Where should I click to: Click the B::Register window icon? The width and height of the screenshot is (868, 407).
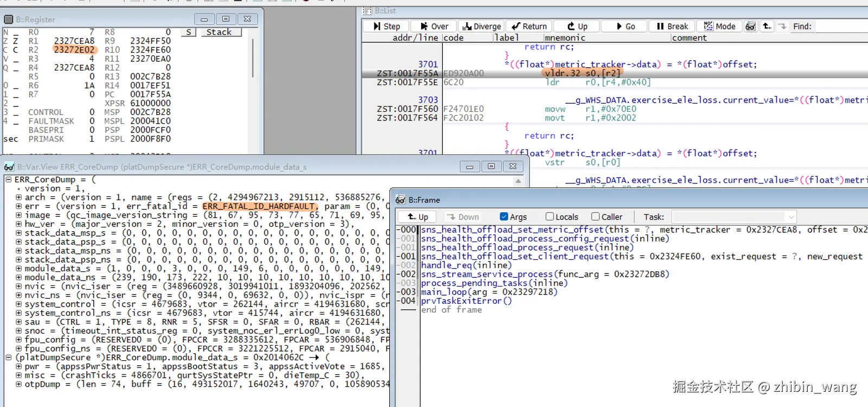tap(9, 19)
